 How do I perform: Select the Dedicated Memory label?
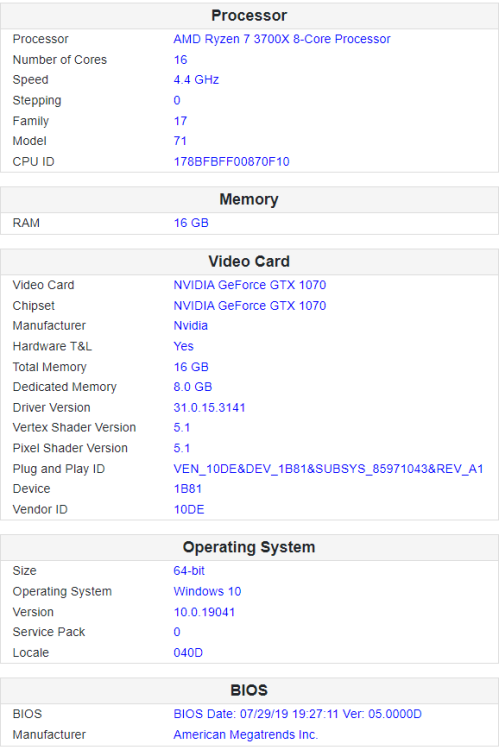point(65,387)
